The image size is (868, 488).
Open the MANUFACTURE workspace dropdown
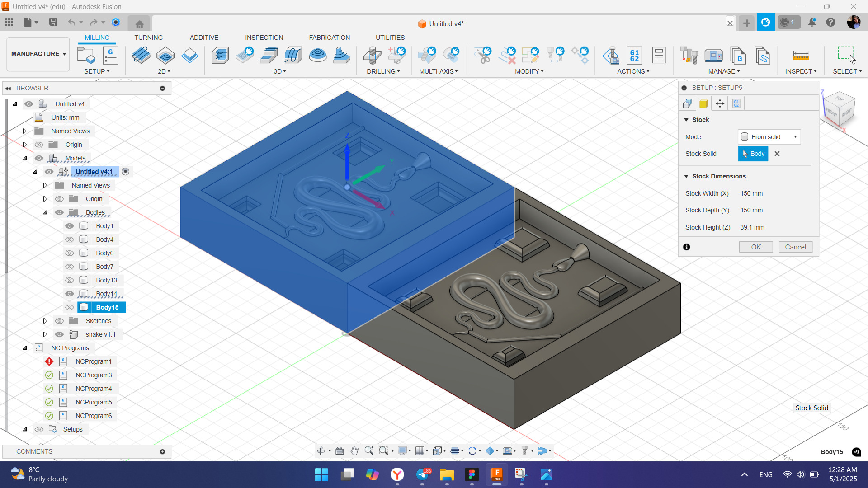coord(38,54)
